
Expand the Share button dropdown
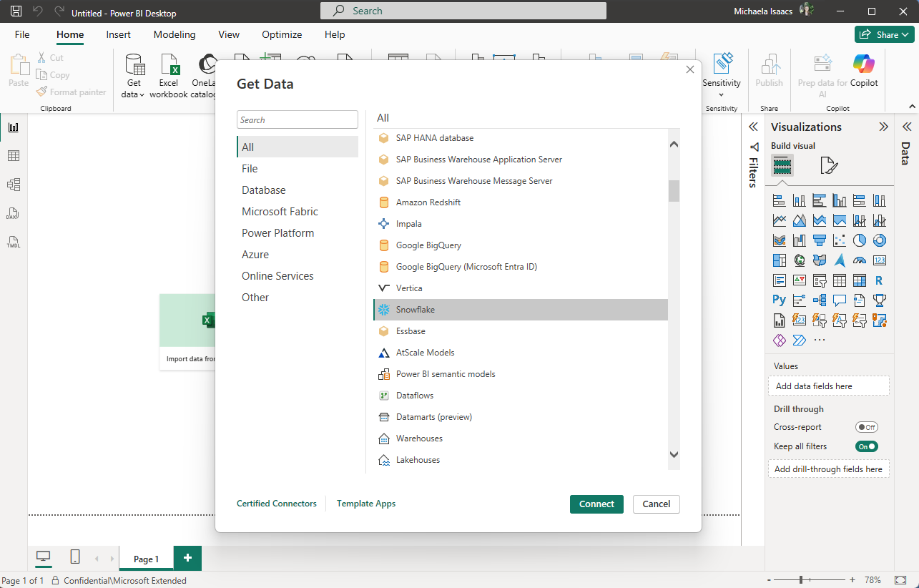click(905, 34)
